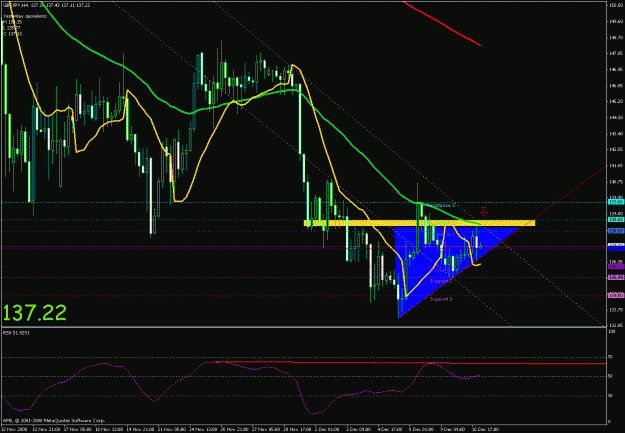The height and width of the screenshot is (433, 625).
Task: Click the 12 Nov 2008 time axis label
Action: [13, 429]
